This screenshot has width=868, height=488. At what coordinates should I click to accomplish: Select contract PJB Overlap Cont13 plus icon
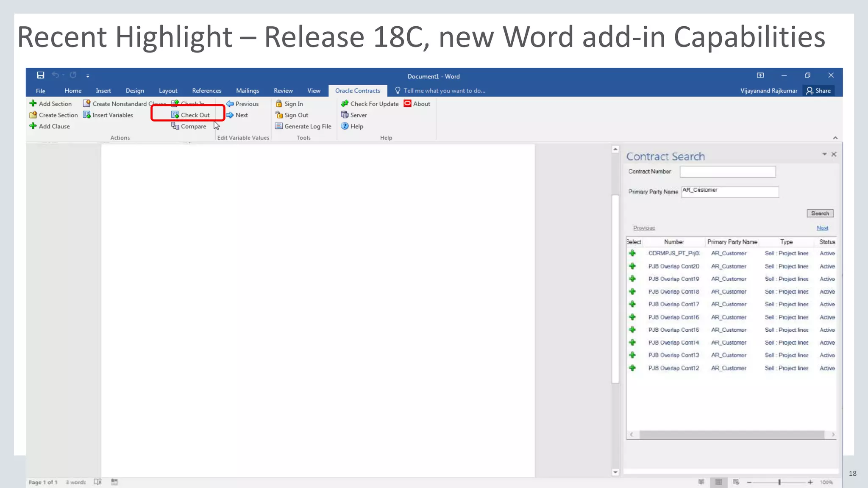(632, 355)
